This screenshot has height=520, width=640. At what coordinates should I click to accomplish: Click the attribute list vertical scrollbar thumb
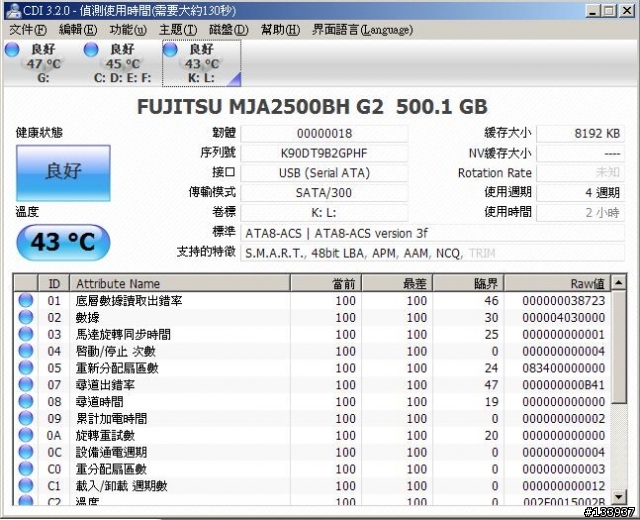click(619, 347)
